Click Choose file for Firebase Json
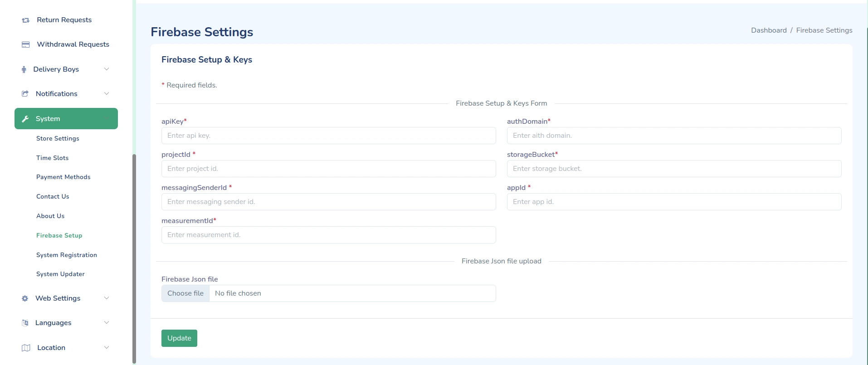Viewport: 868px width, 365px height. click(185, 293)
